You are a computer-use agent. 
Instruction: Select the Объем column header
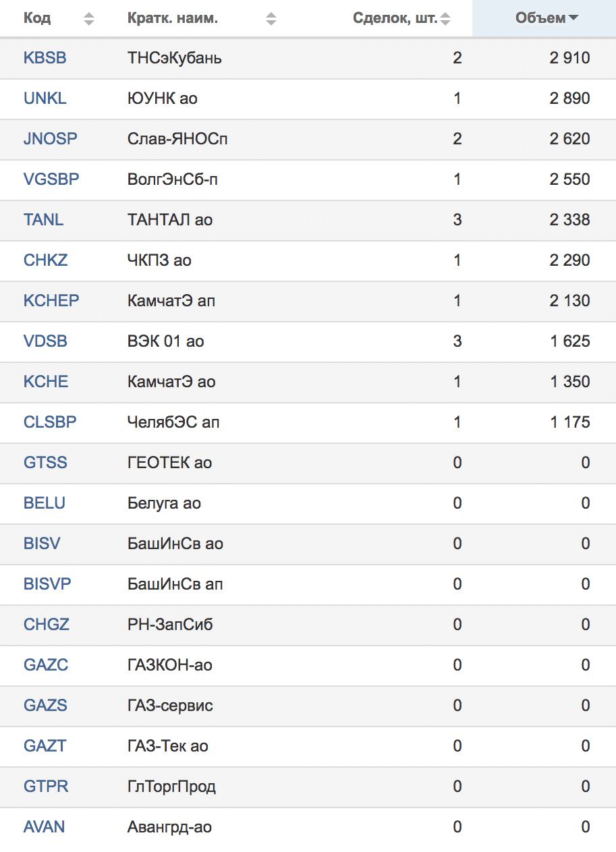[544, 18]
